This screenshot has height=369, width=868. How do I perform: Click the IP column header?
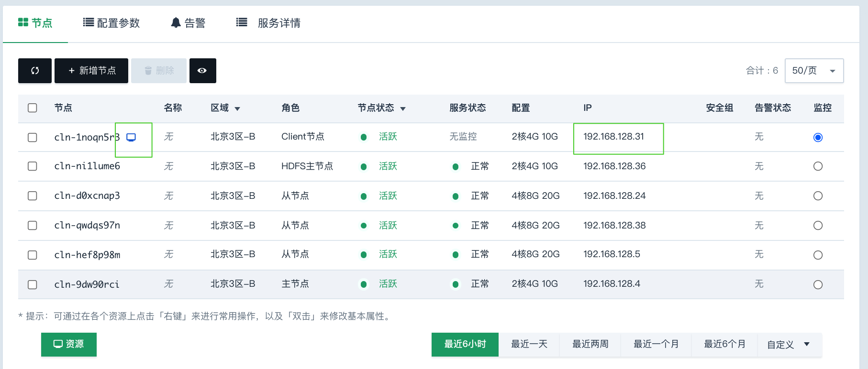point(588,108)
